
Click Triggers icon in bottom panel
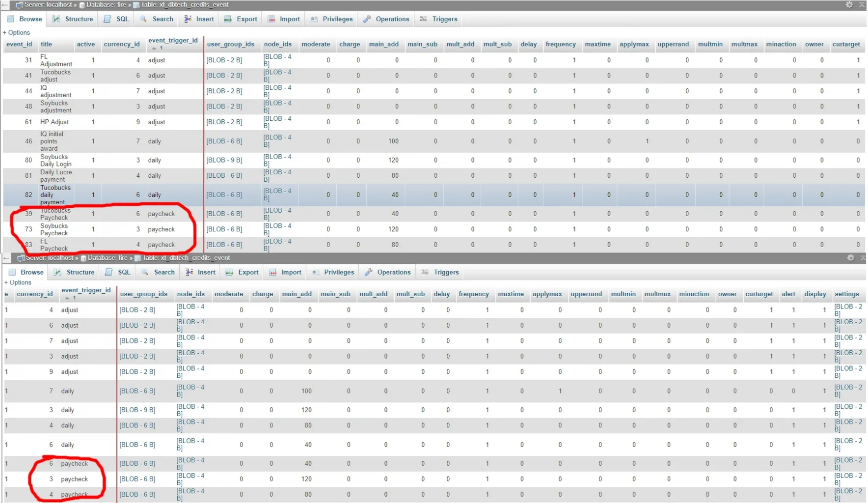click(425, 272)
